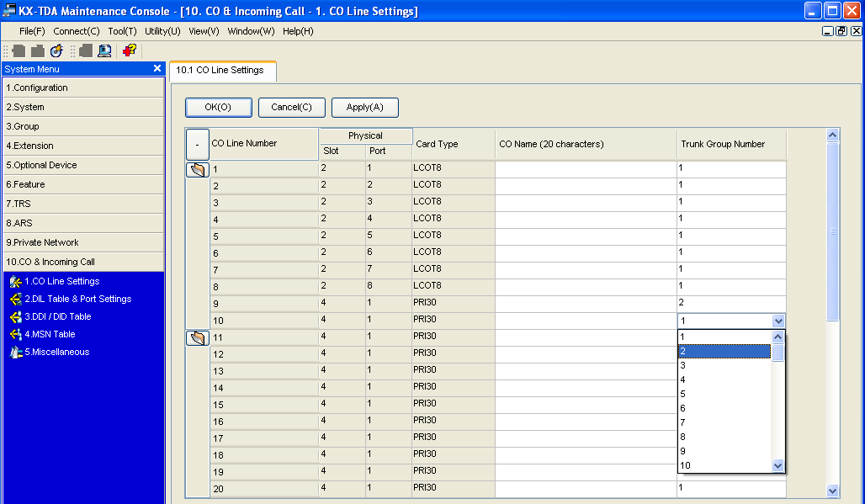Open 6.Feature in System Menu

84,184
